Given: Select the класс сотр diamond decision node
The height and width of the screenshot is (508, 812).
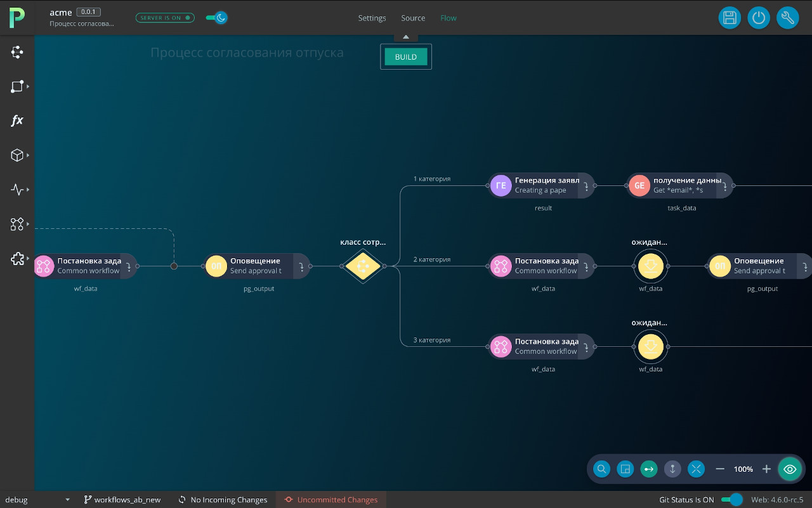Looking at the screenshot, I should (x=363, y=266).
